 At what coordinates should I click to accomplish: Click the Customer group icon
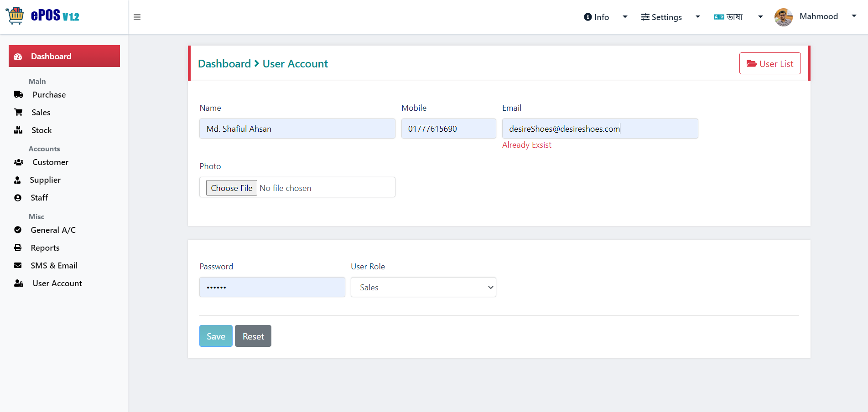[19, 162]
